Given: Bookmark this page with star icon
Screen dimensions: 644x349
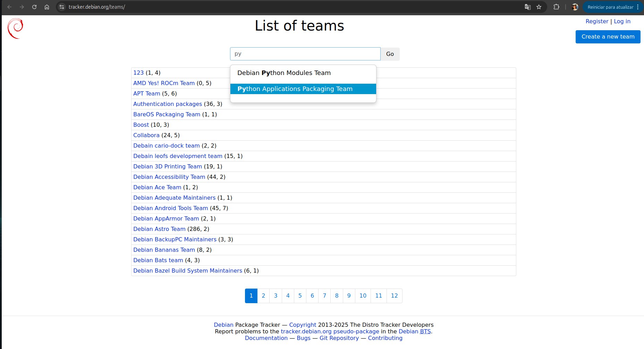Looking at the screenshot, I should pyautogui.click(x=539, y=7).
